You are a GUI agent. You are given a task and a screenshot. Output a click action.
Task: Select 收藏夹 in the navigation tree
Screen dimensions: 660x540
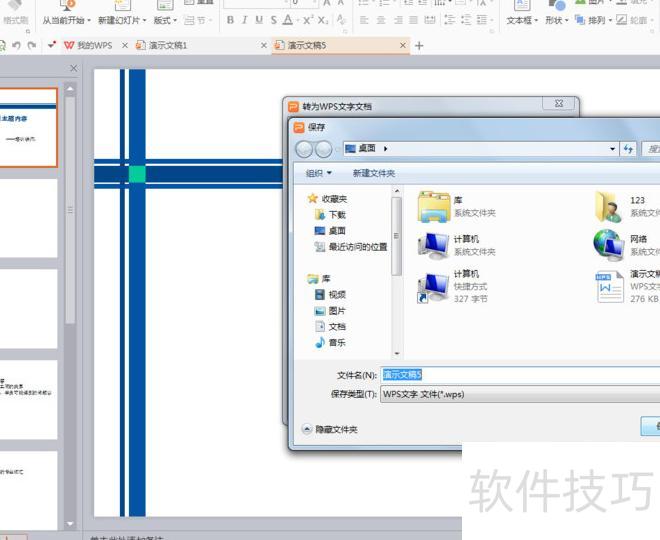(x=327, y=199)
